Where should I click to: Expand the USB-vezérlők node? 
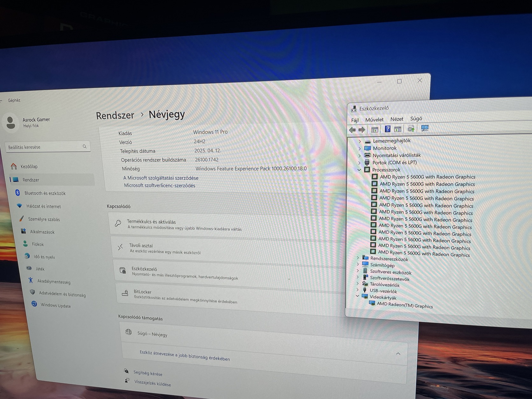click(x=357, y=290)
